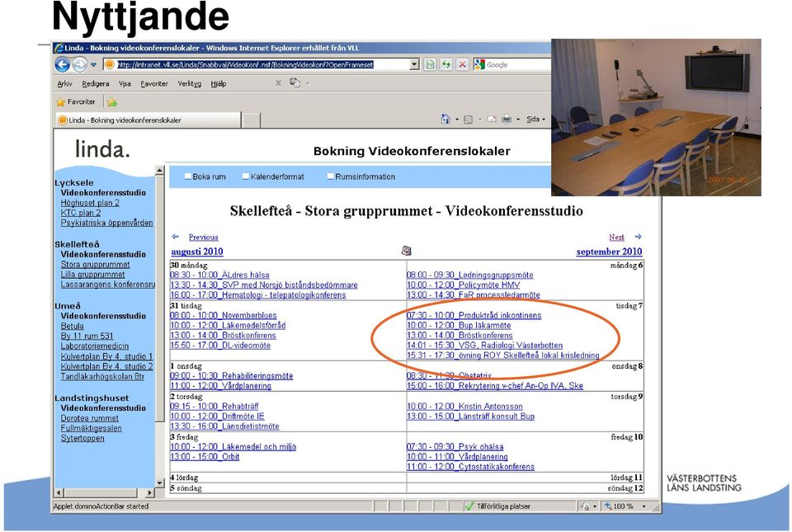Open the Arkiv menu
The height and width of the screenshot is (532, 792).
64,84
